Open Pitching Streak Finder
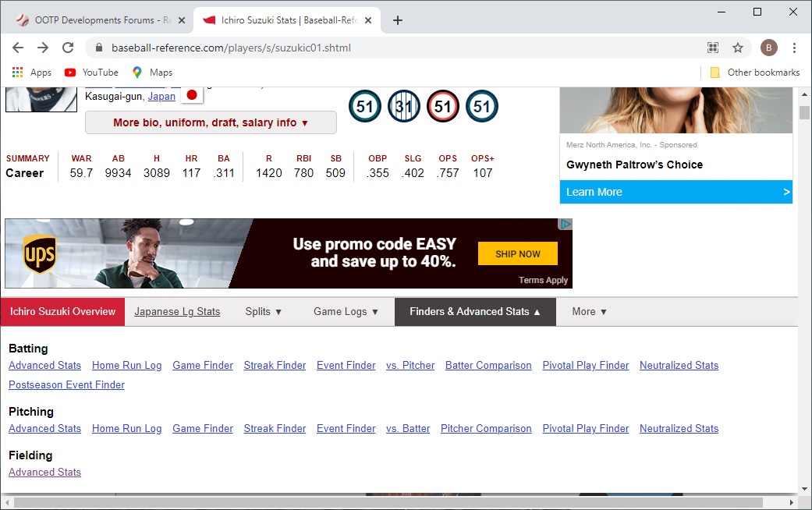This screenshot has width=812, height=510. point(275,429)
